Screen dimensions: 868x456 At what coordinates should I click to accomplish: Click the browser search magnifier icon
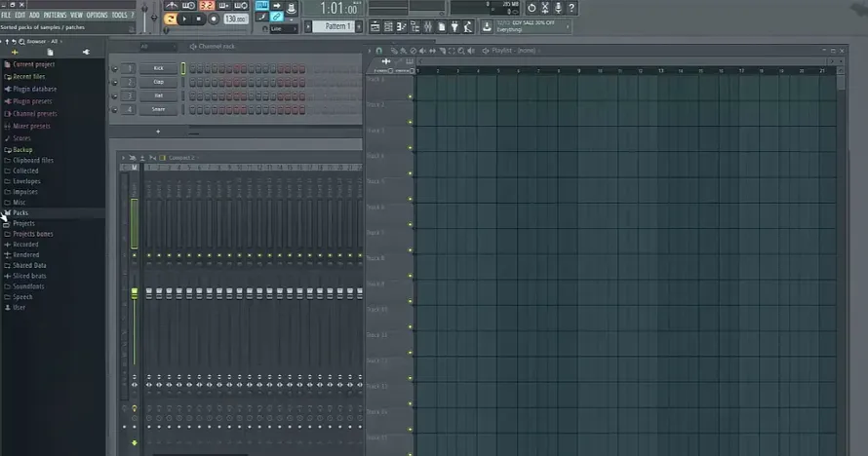click(x=21, y=42)
